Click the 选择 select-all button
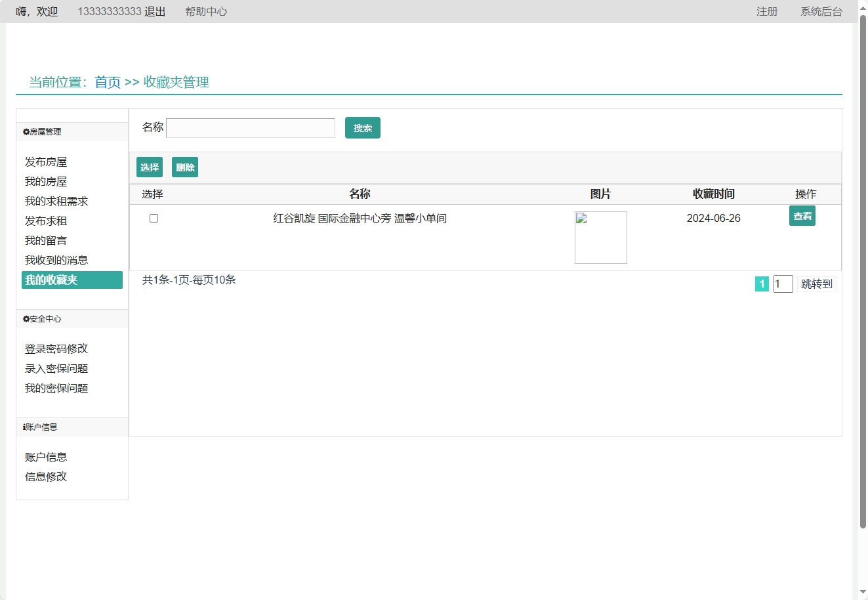868x600 pixels. point(149,167)
